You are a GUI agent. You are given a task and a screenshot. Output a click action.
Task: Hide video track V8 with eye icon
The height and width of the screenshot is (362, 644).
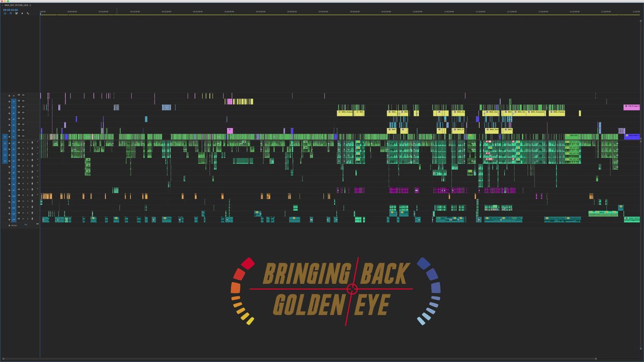[x=23, y=95]
